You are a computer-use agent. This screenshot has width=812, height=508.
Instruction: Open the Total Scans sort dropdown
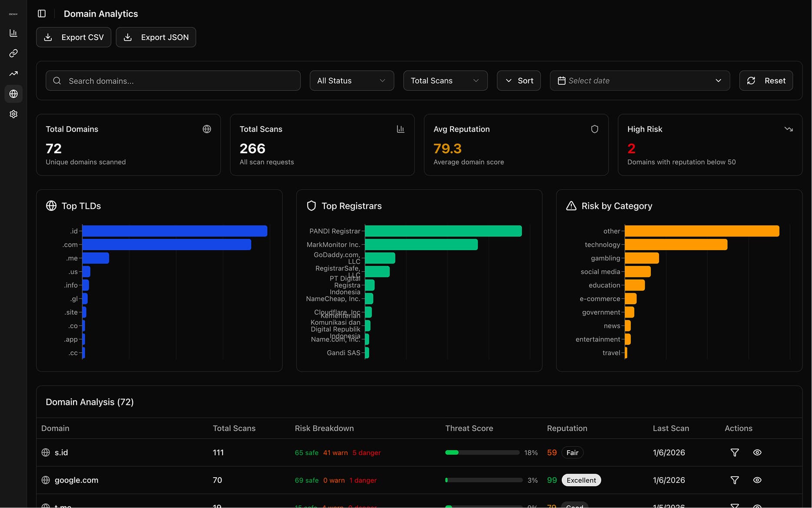click(x=444, y=80)
